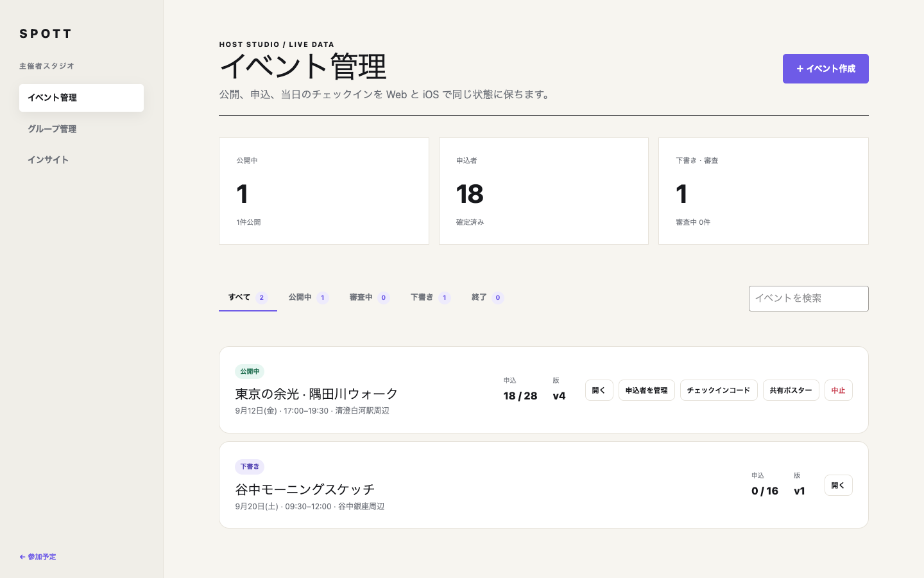Switch to the 終了 tab

point(487,297)
